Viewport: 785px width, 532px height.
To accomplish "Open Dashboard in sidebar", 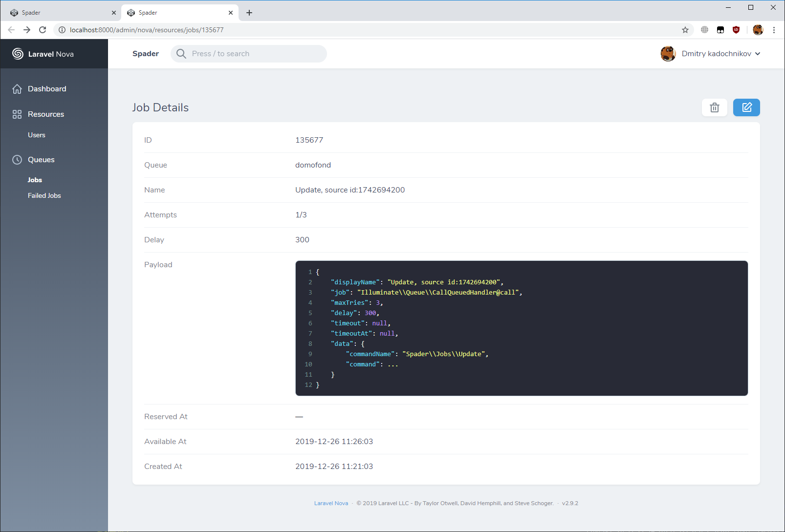I will (47, 89).
